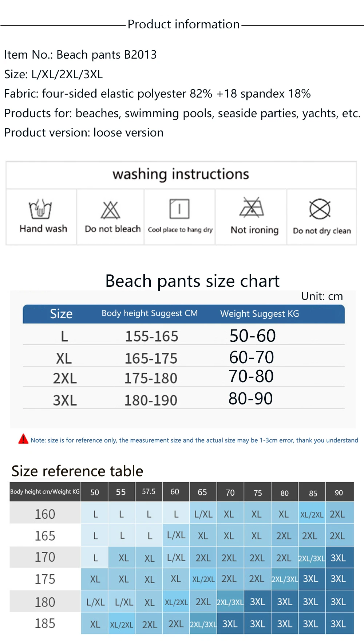Click the red warning triangle icon
The image size is (364, 641).
pos(23,439)
